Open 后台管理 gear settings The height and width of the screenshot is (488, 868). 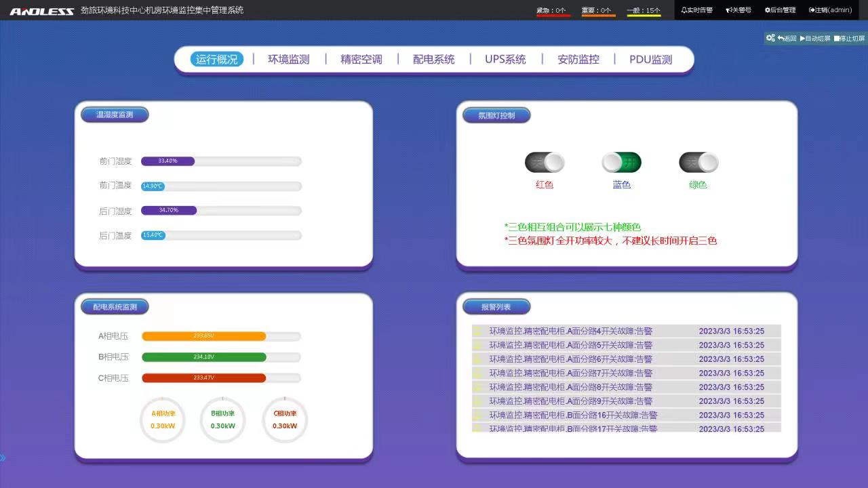tap(768, 10)
